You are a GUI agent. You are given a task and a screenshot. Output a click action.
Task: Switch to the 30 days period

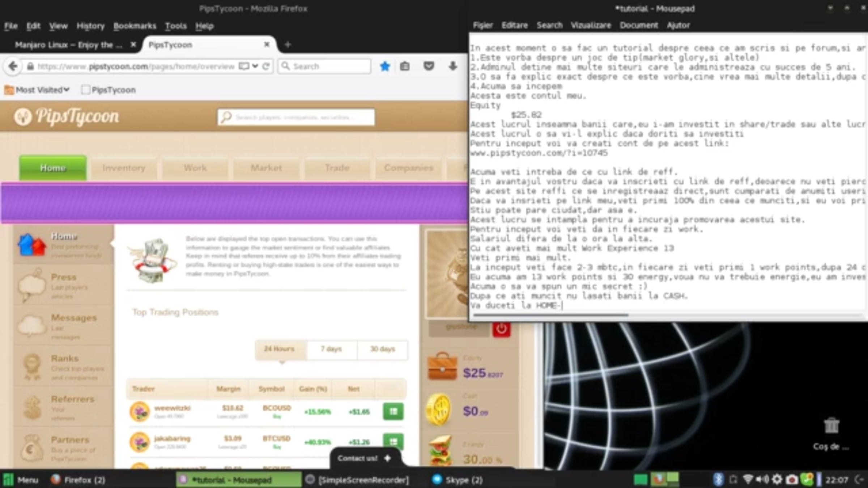click(x=383, y=349)
